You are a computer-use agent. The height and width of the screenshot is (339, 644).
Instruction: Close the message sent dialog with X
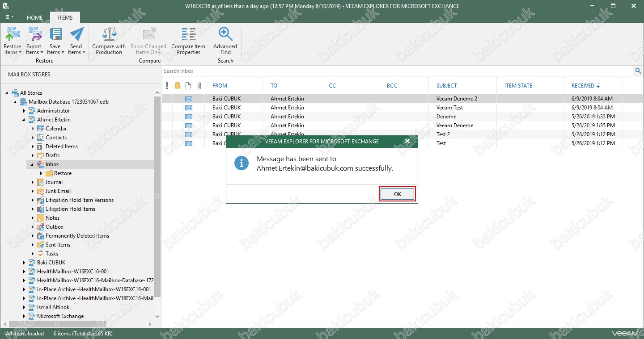[x=407, y=141]
